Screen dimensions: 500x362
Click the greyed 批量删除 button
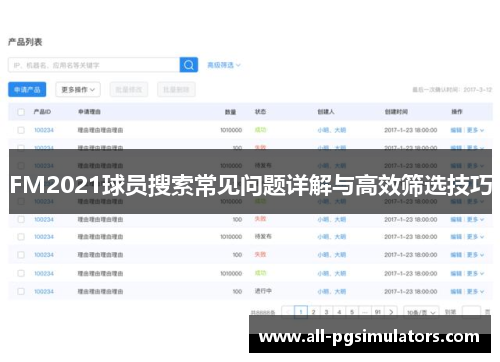click(176, 90)
